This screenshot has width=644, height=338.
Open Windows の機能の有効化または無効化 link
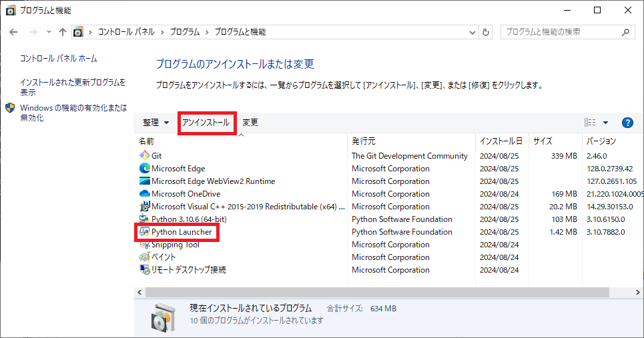pos(73,113)
